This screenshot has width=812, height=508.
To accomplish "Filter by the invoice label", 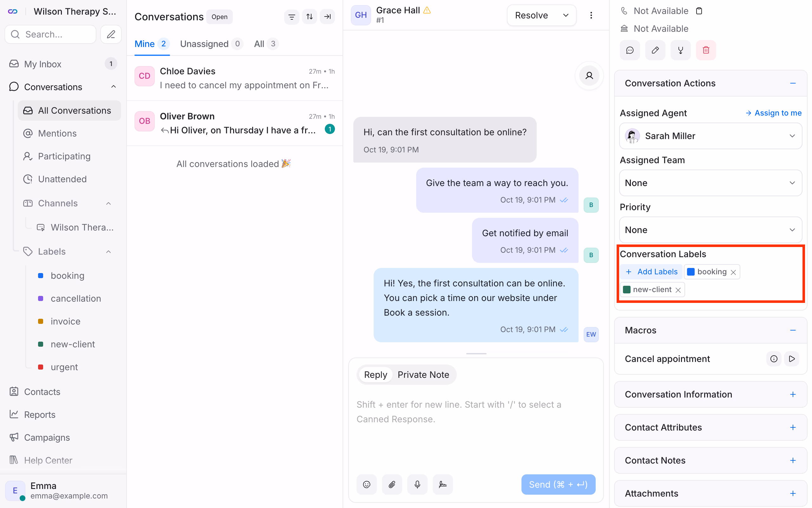I will click(65, 321).
